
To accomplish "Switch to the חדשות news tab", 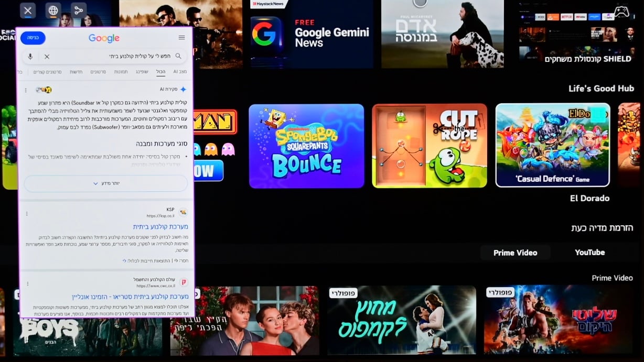I will (x=76, y=72).
